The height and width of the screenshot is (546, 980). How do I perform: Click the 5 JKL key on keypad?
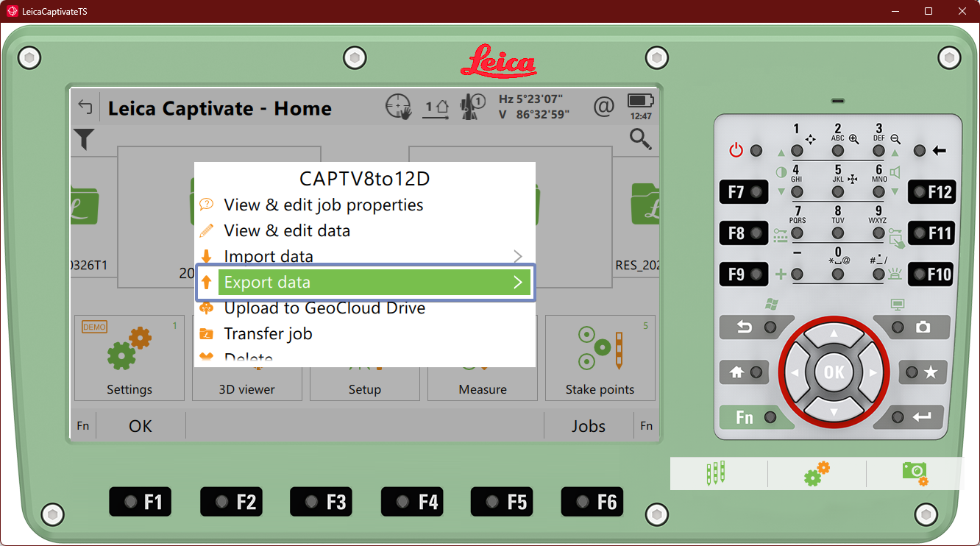838,192
